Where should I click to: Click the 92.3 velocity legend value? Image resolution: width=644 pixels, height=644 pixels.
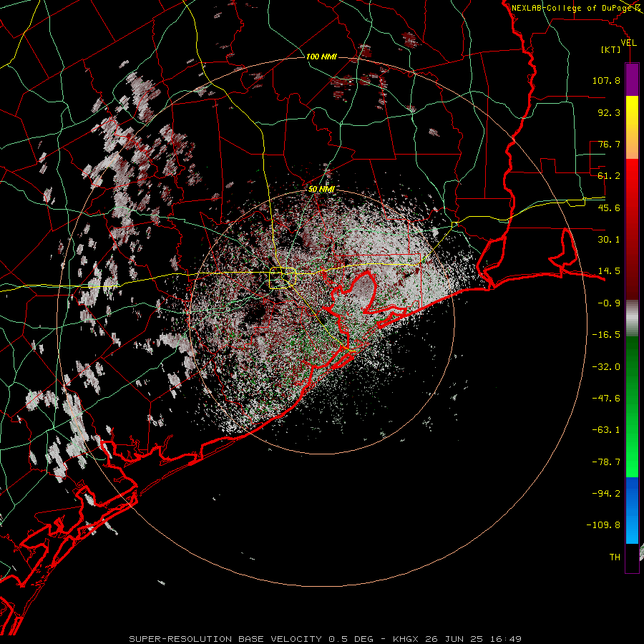click(609, 112)
